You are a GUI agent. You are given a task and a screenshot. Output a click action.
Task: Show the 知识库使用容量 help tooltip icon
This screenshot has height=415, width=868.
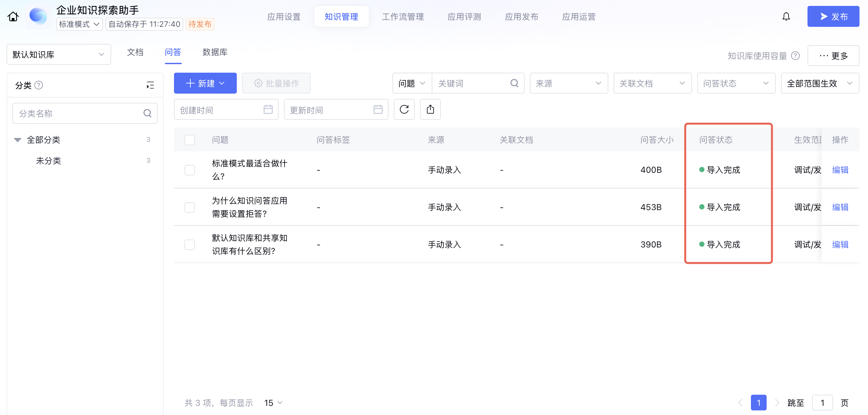pos(795,56)
